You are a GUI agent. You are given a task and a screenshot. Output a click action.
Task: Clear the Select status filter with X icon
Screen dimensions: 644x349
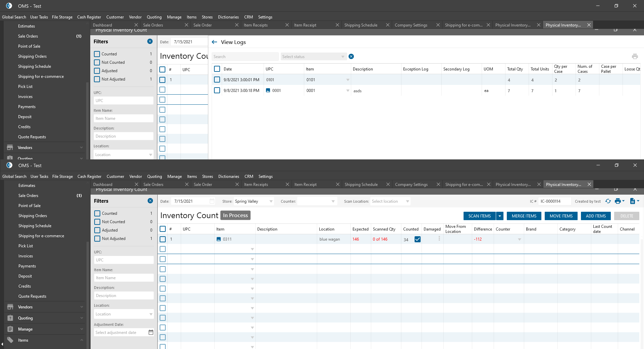[x=351, y=56]
